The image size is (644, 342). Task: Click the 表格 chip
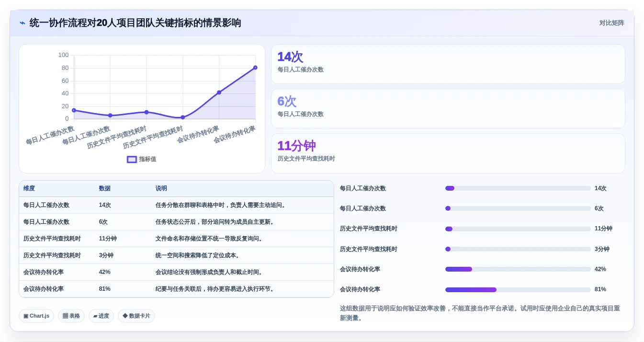(71, 316)
